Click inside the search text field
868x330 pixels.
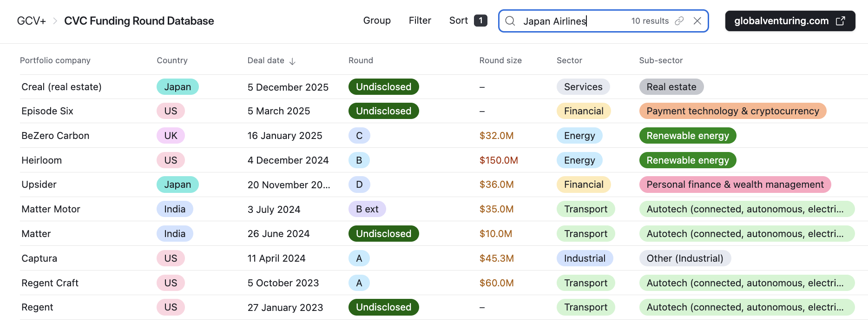click(x=572, y=21)
